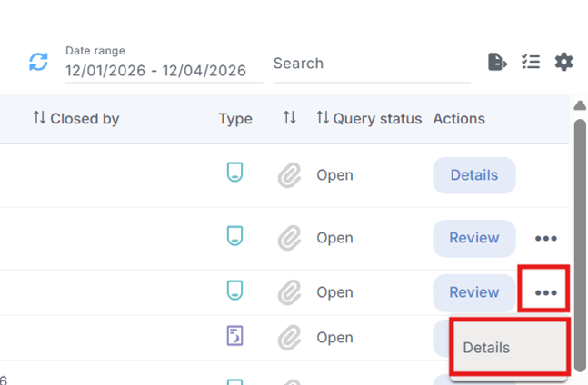Select Details from the popup menu
This screenshot has width=588, height=385.
(509, 348)
